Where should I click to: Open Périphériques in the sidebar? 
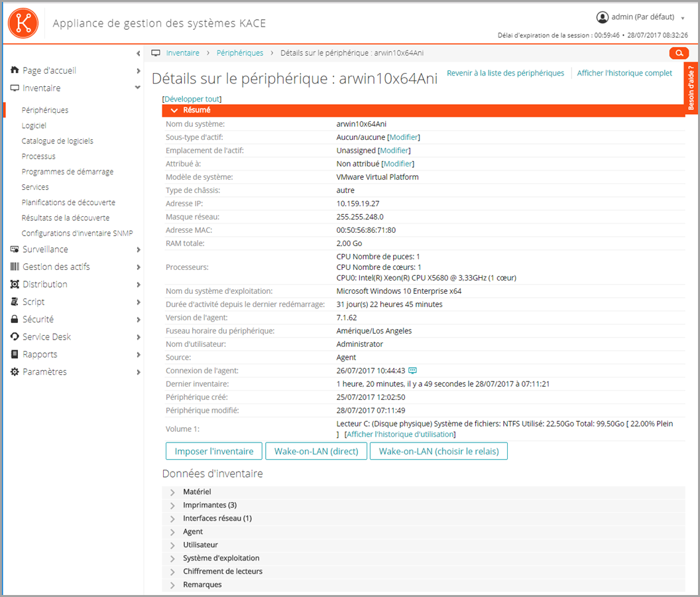click(45, 110)
